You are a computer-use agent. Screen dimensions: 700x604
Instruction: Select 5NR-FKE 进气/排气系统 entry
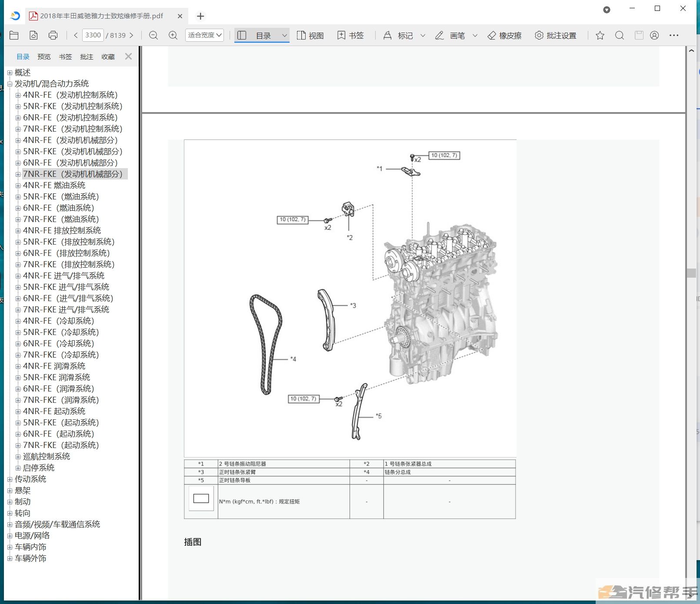66,287
